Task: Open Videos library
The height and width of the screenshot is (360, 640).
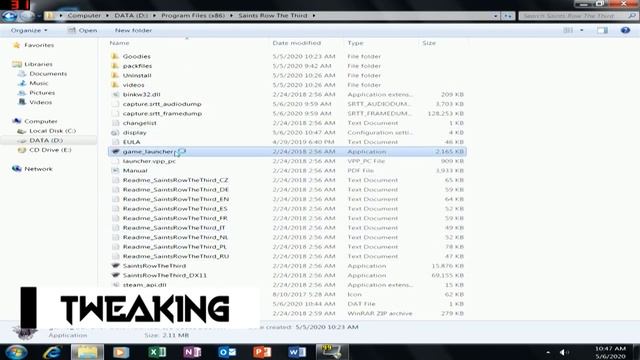Action: pos(40,102)
